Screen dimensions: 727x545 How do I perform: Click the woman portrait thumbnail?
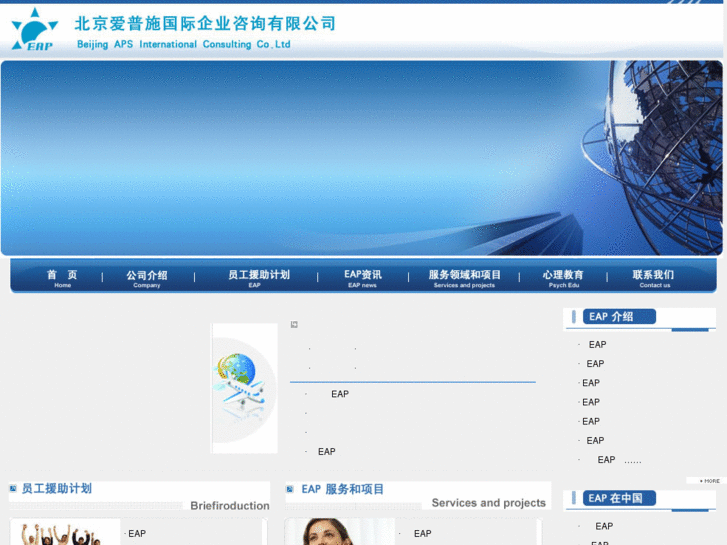tap(340, 532)
